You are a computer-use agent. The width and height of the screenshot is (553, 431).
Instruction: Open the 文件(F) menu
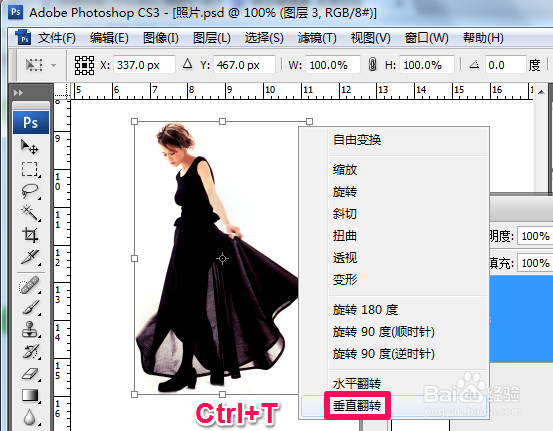coord(57,38)
